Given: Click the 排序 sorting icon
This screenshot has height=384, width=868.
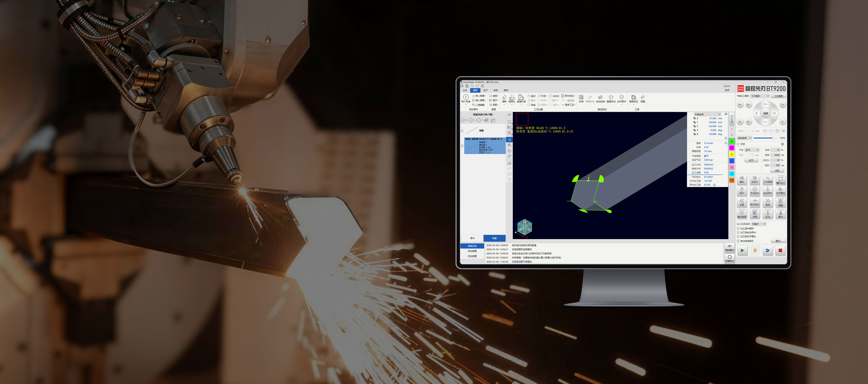Looking at the screenshot, I should [x=581, y=98].
